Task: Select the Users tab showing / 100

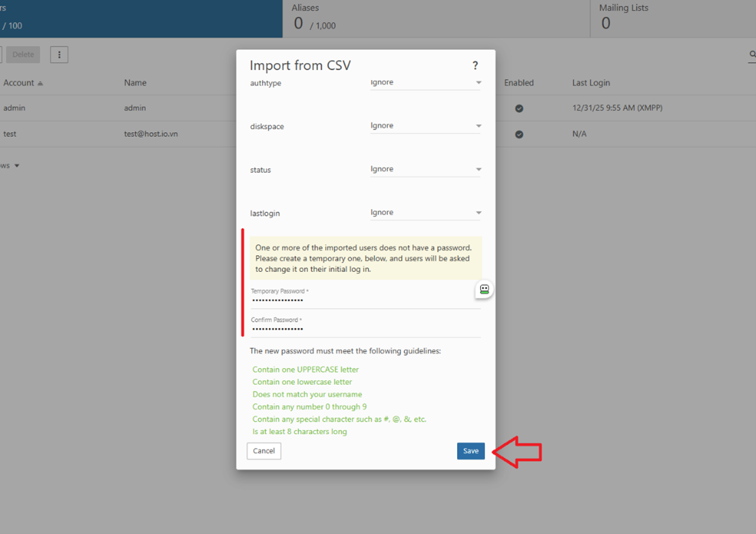Action: [x=141, y=18]
